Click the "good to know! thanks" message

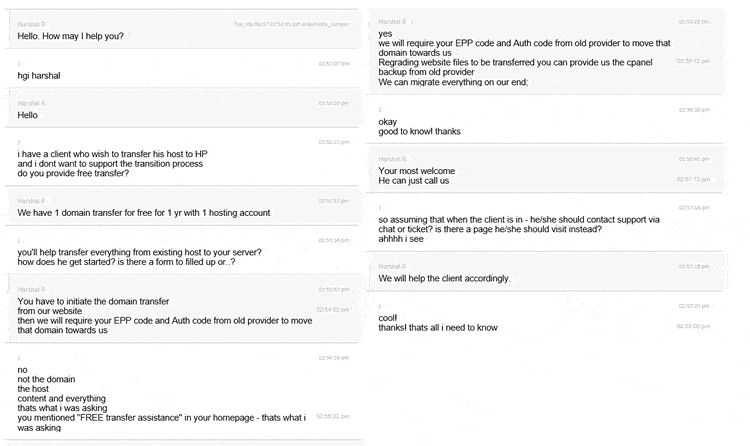pos(419,131)
